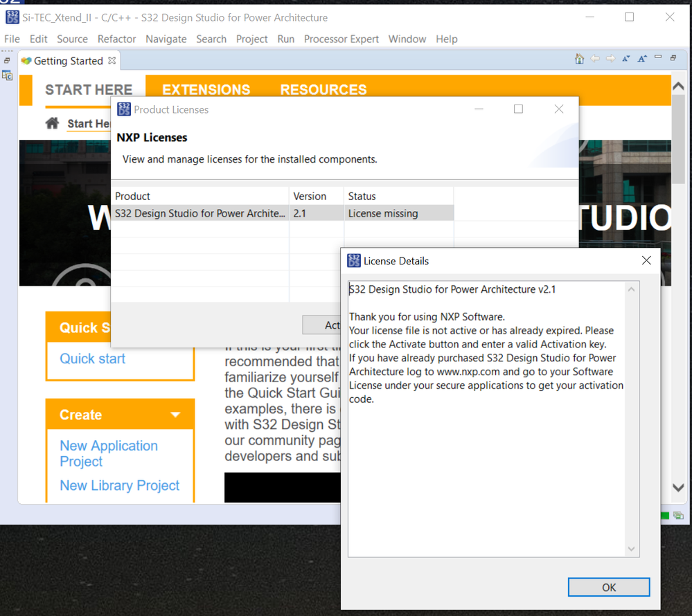Open New Application Project link

(x=109, y=453)
